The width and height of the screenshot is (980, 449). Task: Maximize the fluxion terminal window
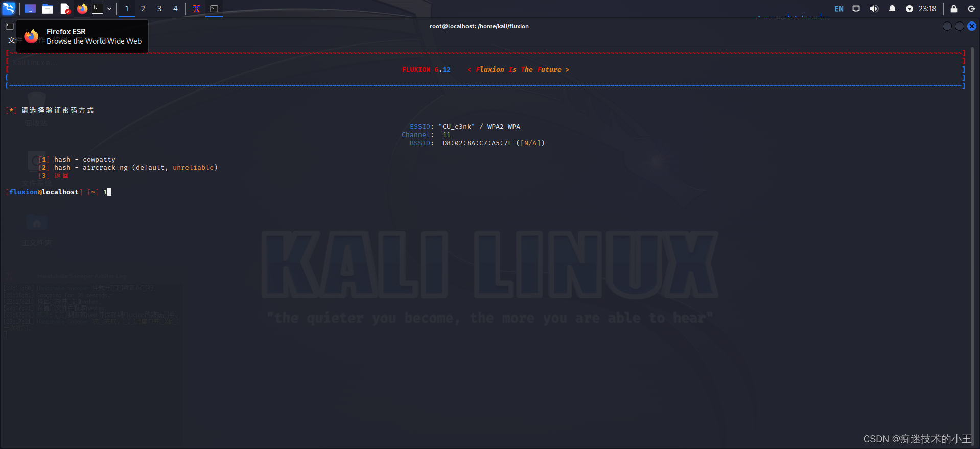pyautogui.click(x=960, y=26)
